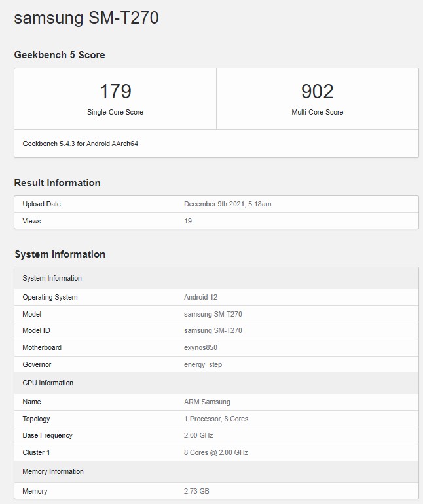The image size is (423, 504).
Task: Click the Model ID row label
Action: (x=36, y=330)
